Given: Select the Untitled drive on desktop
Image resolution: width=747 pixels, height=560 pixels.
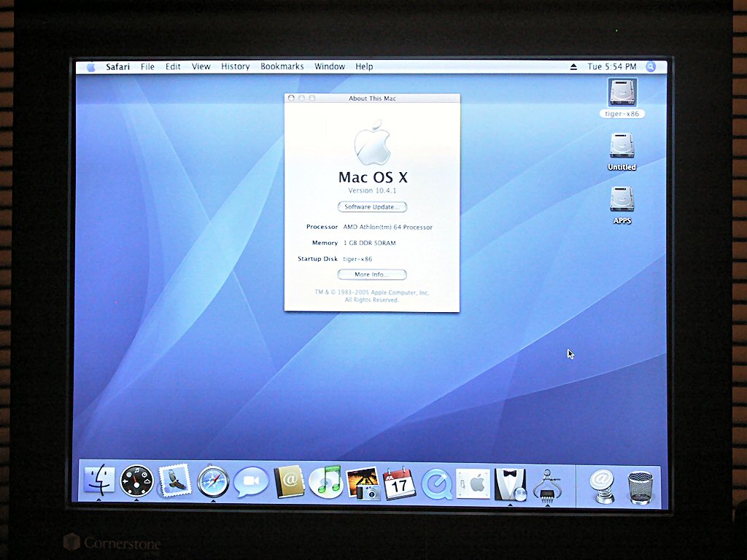Looking at the screenshot, I should point(622,152).
